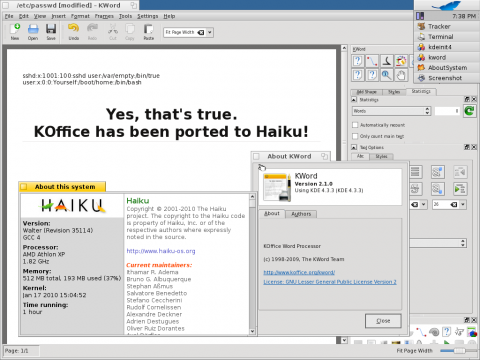The width and height of the screenshot is (480, 360).
Task: Clear the font size field in Text Options
Action: 454,204
